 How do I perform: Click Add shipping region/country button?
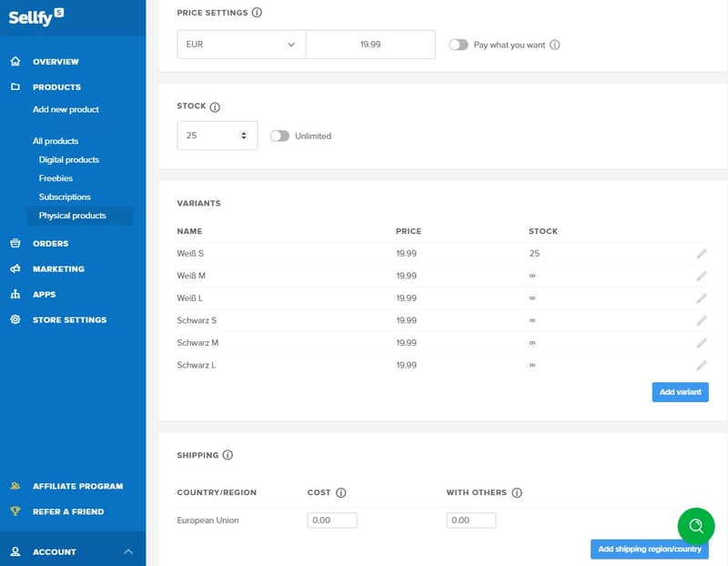click(649, 550)
